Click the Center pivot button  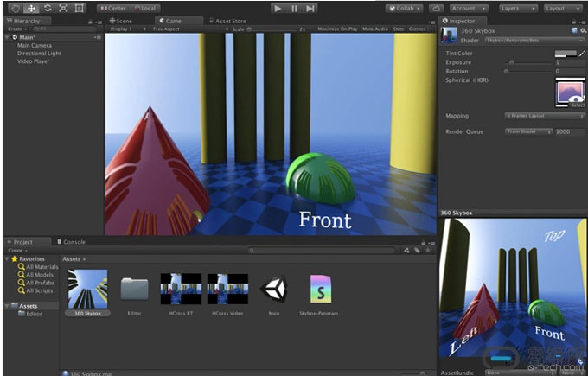click(114, 8)
